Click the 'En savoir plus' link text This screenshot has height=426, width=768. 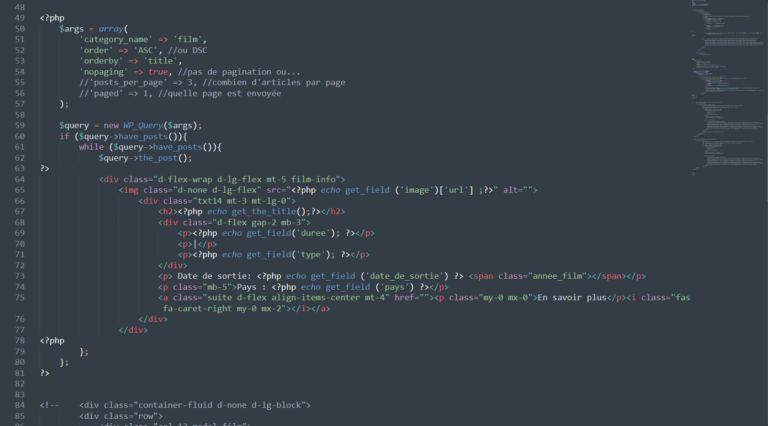pyautogui.click(x=572, y=298)
